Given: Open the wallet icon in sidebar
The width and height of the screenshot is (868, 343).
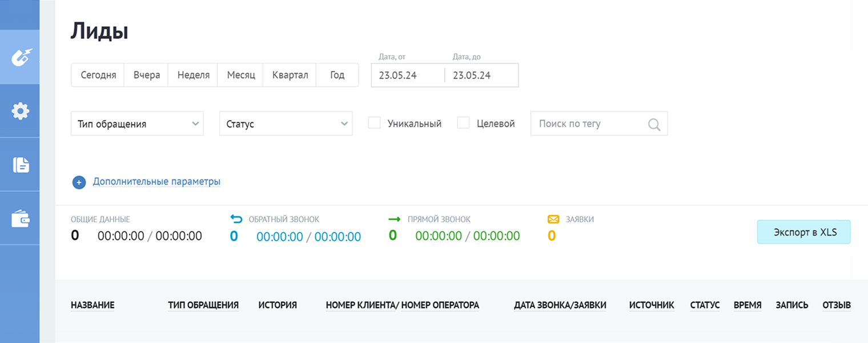Looking at the screenshot, I should pos(21,218).
